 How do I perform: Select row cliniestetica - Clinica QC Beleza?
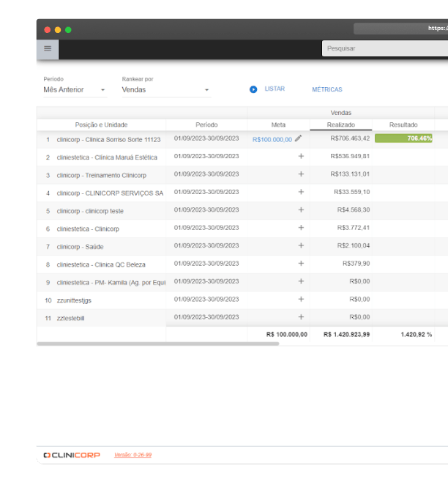pyautogui.click(x=101, y=264)
